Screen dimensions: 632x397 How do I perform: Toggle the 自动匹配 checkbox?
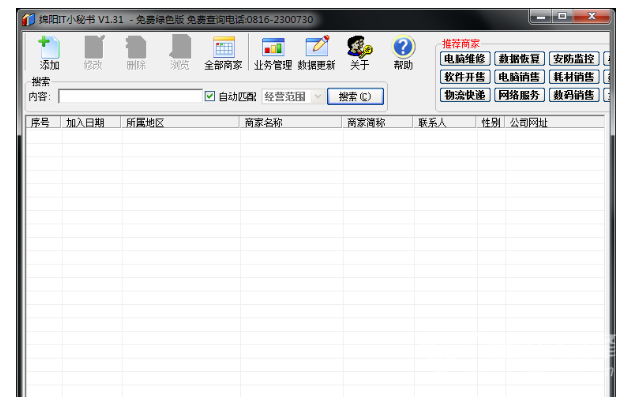coord(210,96)
